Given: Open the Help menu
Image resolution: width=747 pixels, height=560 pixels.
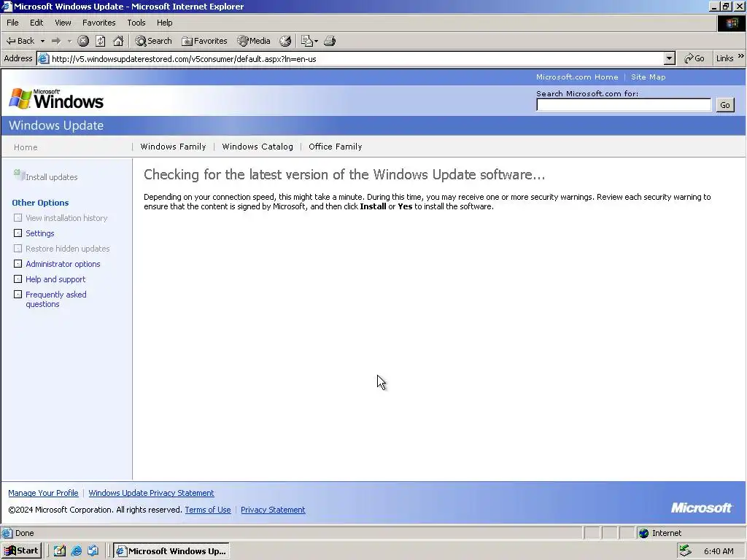Looking at the screenshot, I should coord(164,23).
